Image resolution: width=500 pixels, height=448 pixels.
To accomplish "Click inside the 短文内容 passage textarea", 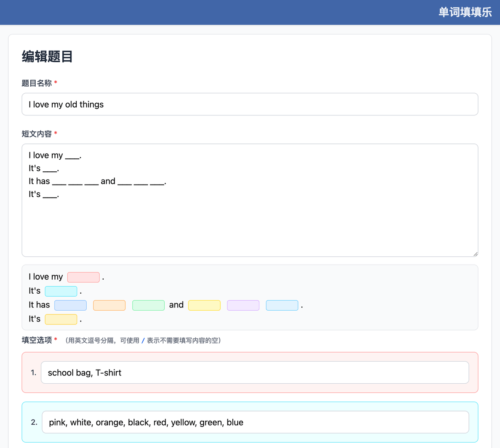I will click(x=250, y=216).
